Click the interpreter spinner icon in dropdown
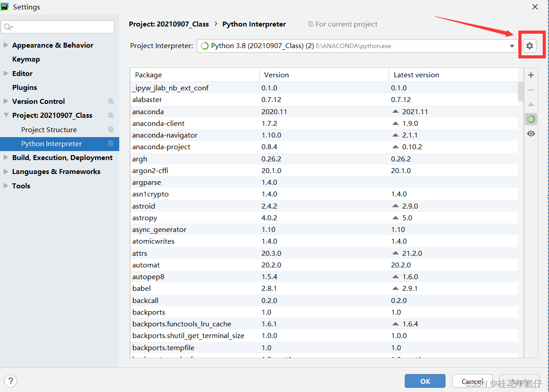The width and height of the screenshot is (549, 392). pyautogui.click(x=204, y=46)
